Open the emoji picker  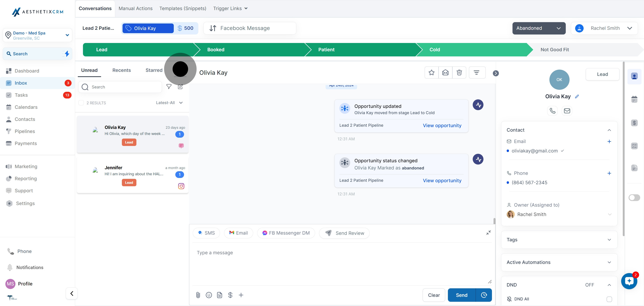(x=209, y=295)
